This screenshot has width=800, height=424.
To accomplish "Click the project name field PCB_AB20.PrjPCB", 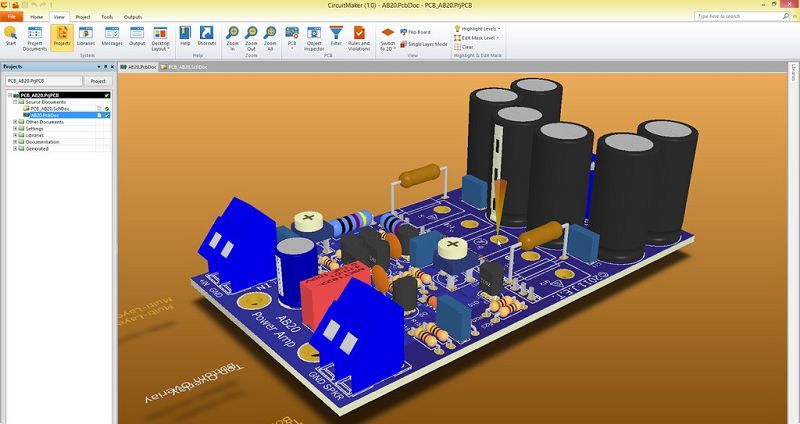I will tap(44, 81).
